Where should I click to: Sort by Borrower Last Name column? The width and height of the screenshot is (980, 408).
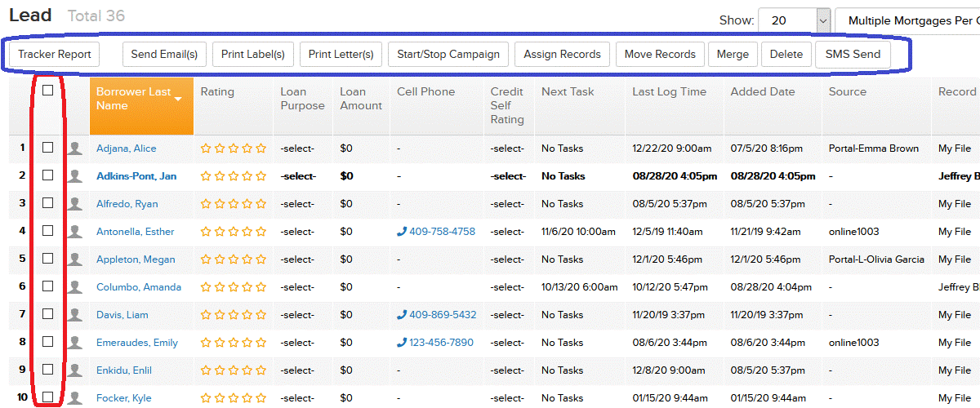point(141,106)
